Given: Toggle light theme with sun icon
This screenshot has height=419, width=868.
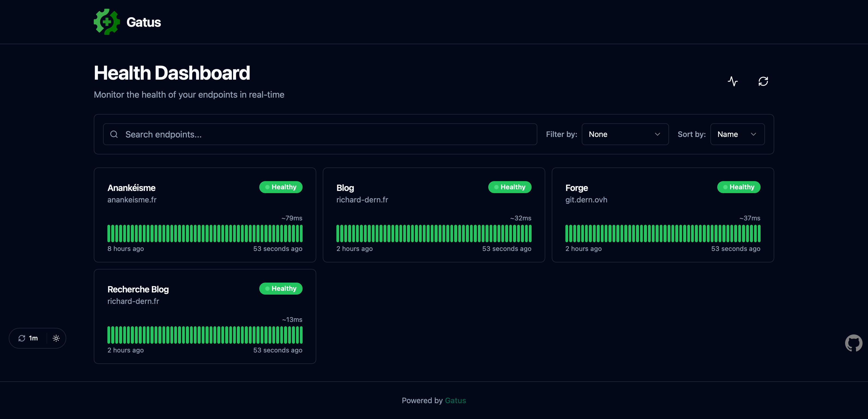Looking at the screenshot, I should tap(56, 338).
